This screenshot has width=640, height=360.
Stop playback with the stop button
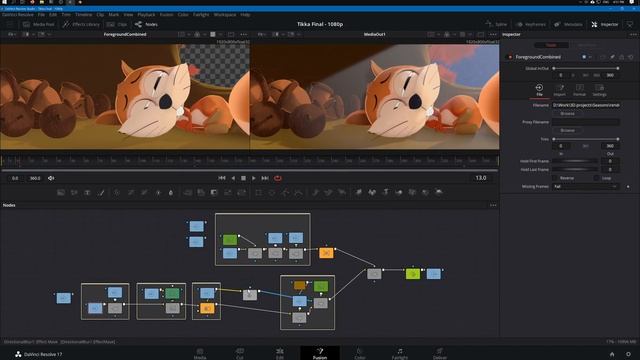click(243, 178)
